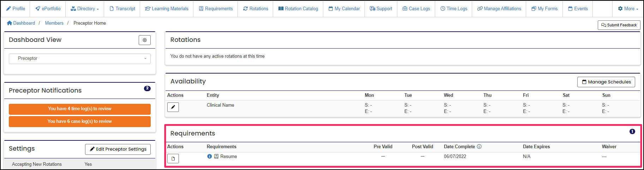Select the Requirements navigation item
The height and width of the screenshot is (170, 644).
tap(216, 8)
